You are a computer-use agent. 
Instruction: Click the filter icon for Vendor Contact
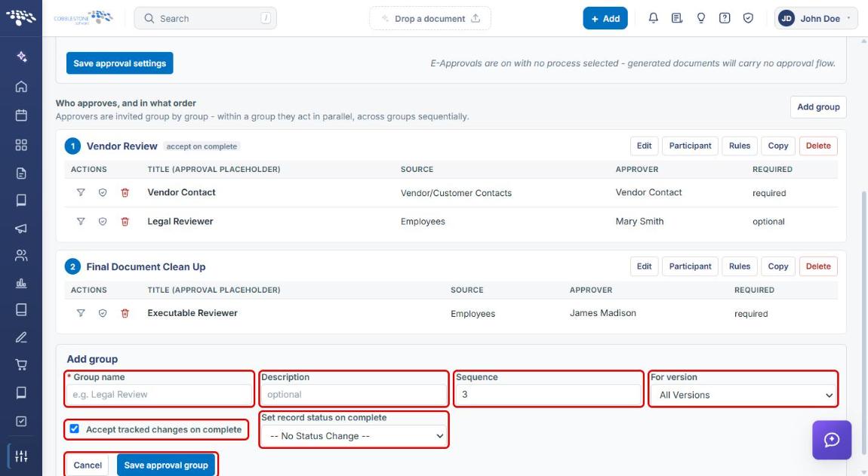pyautogui.click(x=81, y=192)
